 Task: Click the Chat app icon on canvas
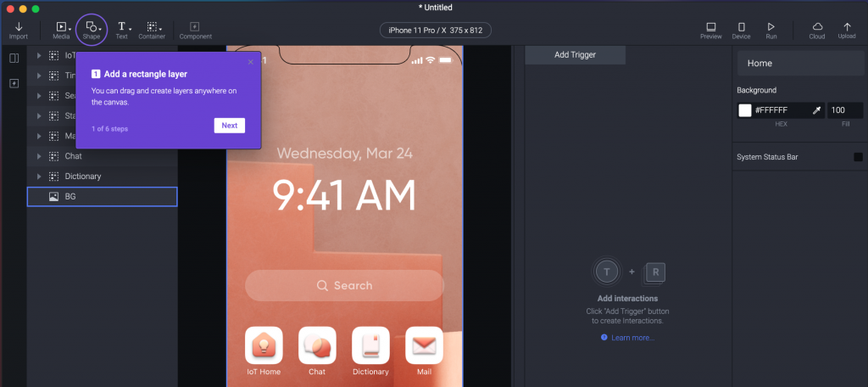tap(317, 345)
